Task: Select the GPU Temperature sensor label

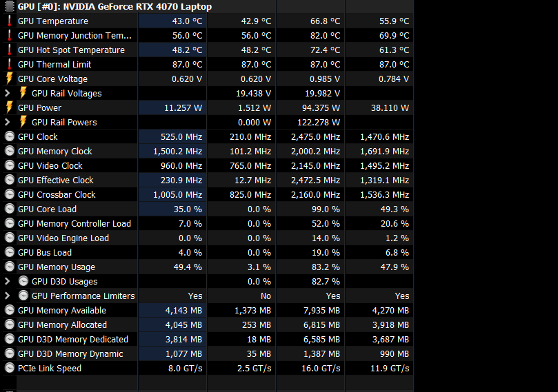Action: coord(53,21)
